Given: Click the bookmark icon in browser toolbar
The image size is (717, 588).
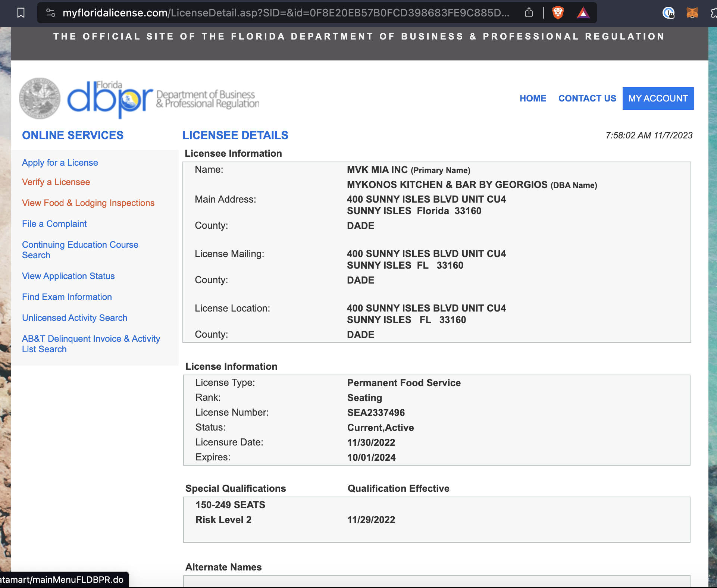Looking at the screenshot, I should tap(21, 13).
